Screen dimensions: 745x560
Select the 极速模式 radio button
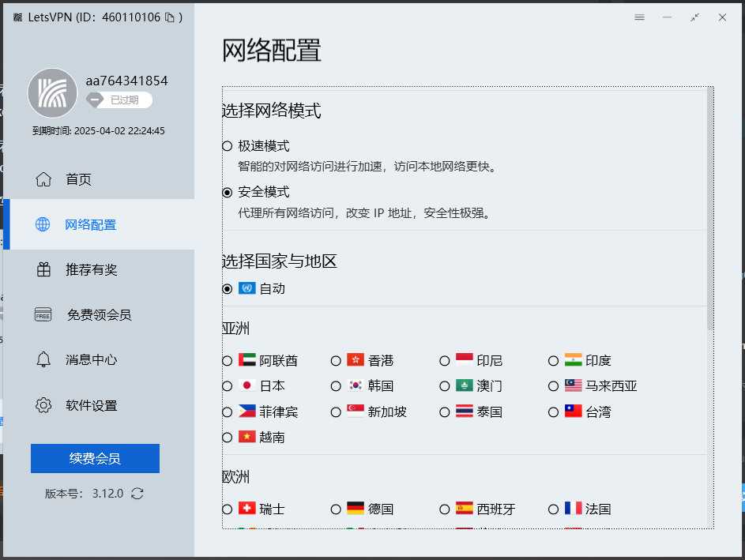pos(228,146)
